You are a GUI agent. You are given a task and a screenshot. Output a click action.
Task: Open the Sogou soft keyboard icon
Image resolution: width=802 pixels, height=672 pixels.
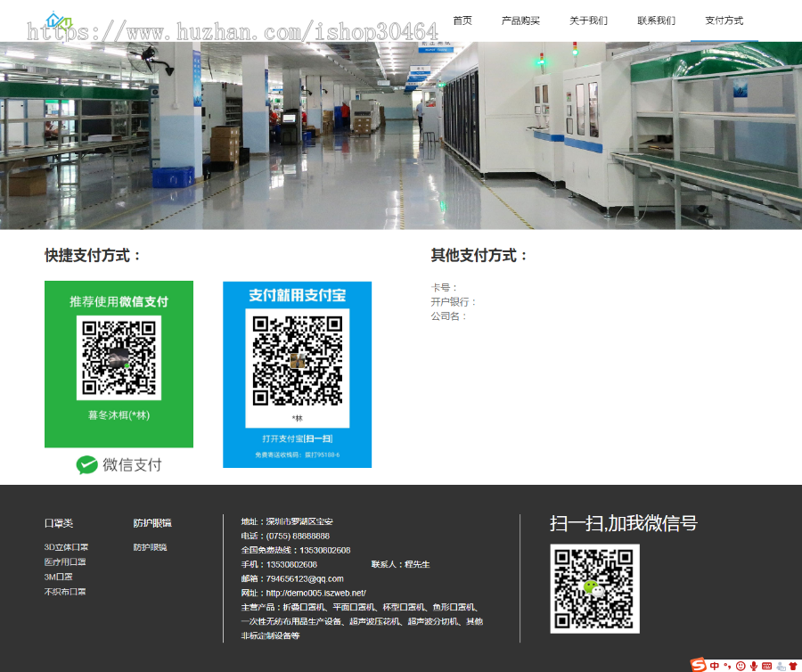point(766,665)
